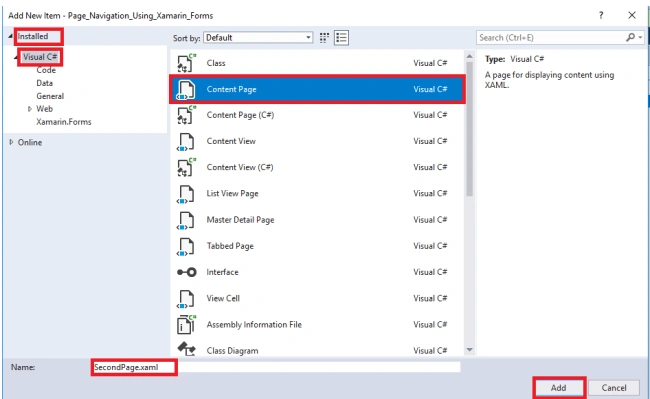Select the Visual C# category

[40, 57]
